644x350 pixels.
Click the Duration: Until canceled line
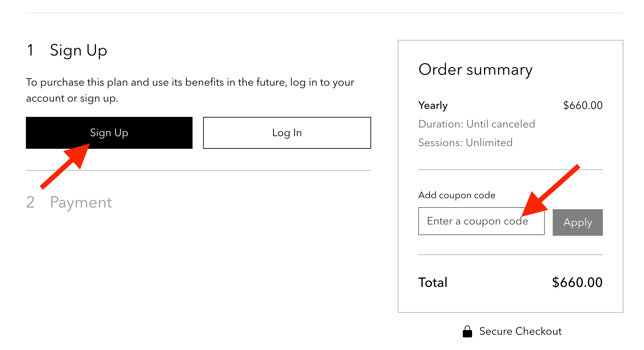(476, 124)
